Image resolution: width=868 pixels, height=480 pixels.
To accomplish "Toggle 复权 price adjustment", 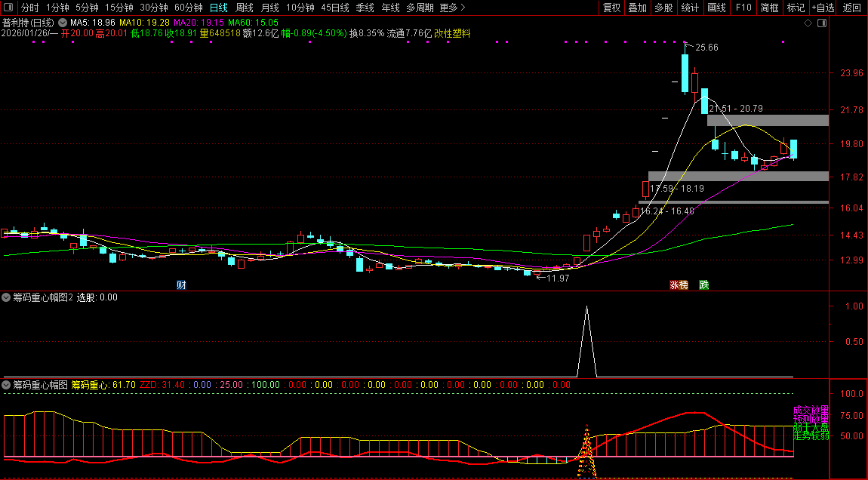I will [x=611, y=8].
